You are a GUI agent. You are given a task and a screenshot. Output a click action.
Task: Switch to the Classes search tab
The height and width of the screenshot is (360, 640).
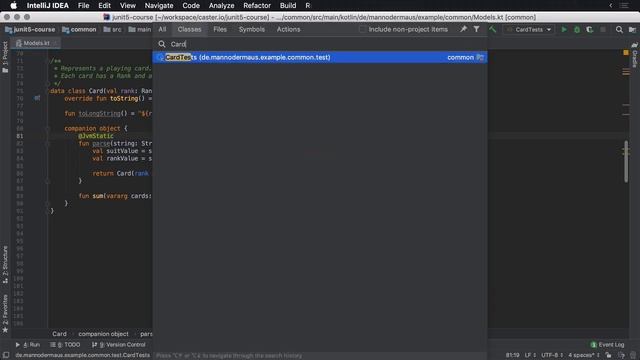point(189,29)
